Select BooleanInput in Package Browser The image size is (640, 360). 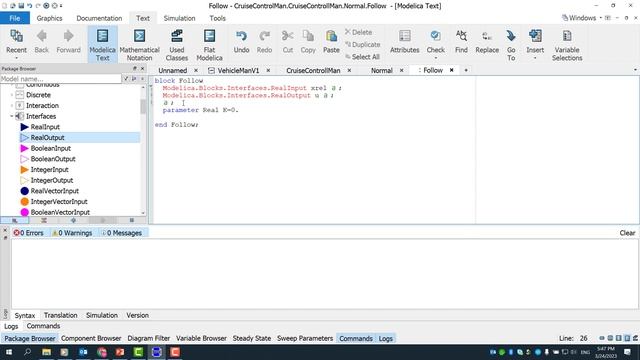point(51,148)
